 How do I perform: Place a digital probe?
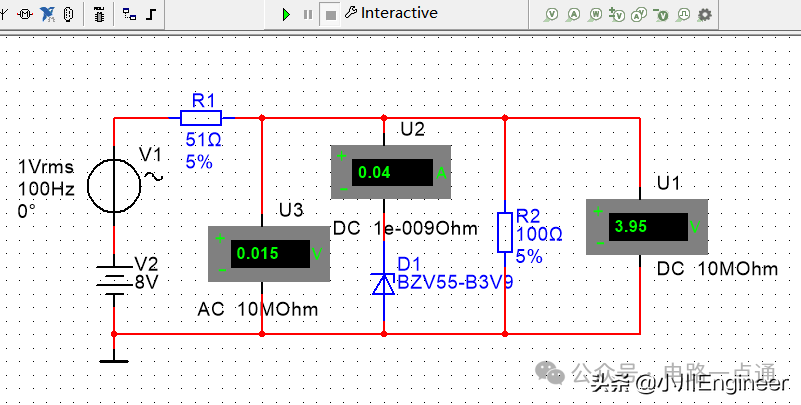click(x=683, y=14)
